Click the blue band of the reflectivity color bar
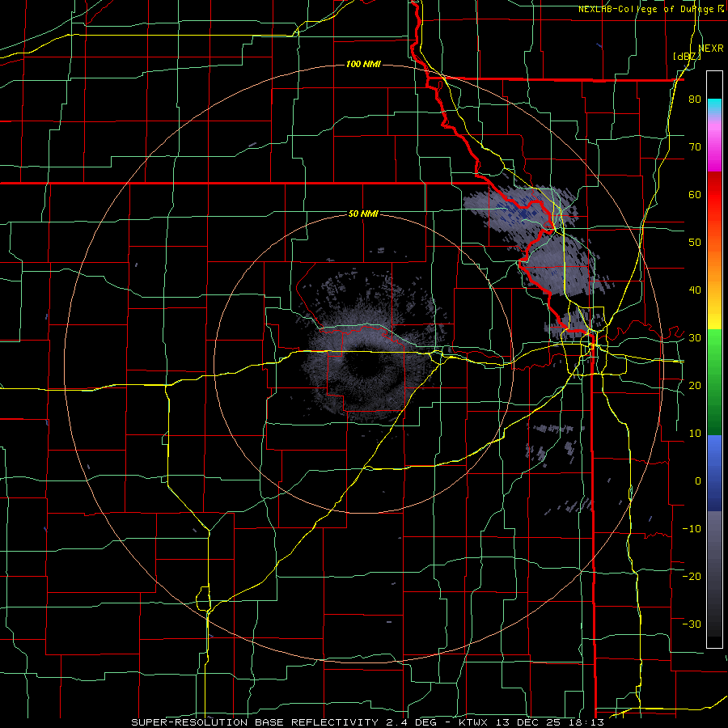This screenshot has height=728, width=728. point(714,473)
